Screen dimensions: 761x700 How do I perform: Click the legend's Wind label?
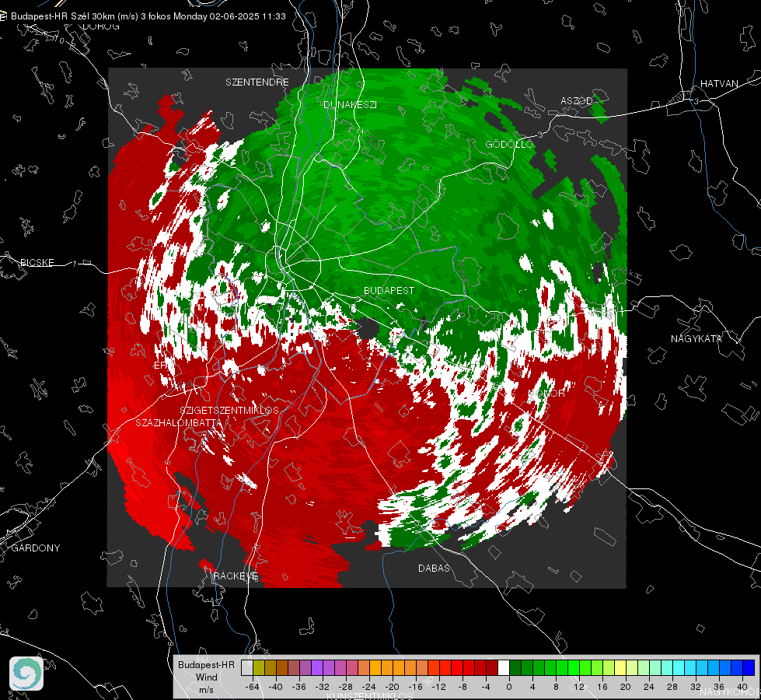(206, 677)
